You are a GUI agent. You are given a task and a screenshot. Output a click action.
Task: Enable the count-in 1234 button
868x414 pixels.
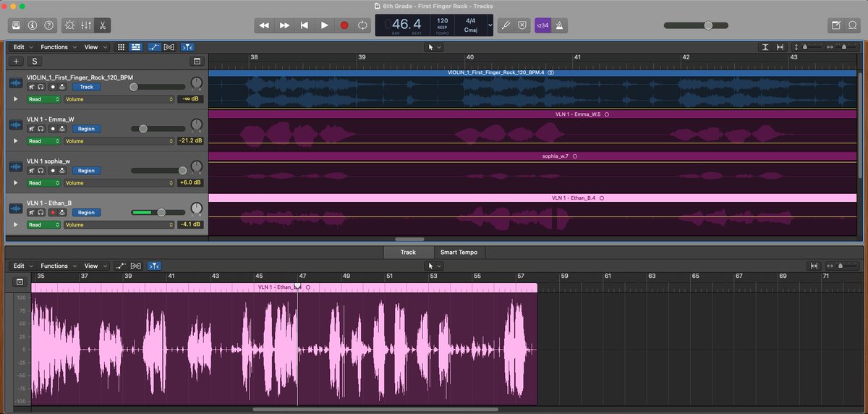542,25
